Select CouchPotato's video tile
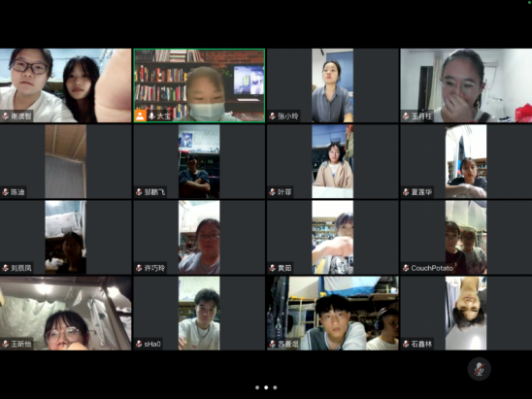Screen dimensions: 532x399 coord(466,237)
